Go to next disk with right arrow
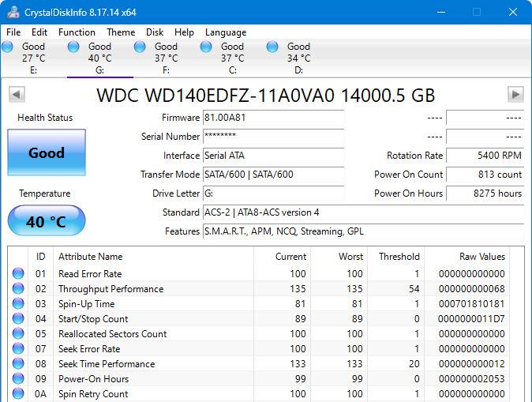Image resolution: width=532 pixels, height=402 pixels. [x=515, y=95]
